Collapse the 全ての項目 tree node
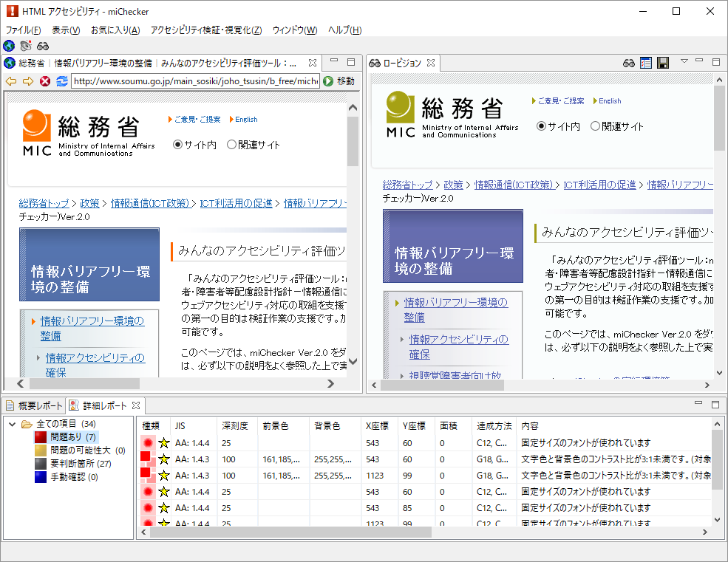Screen dimensions: 728x562 pyautogui.click(x=13, y=424)
